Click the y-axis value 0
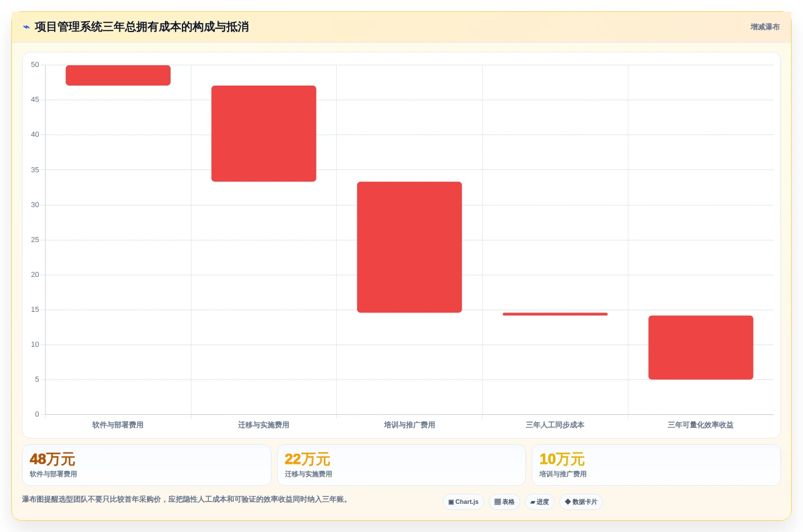The height and width of the screenshot is (532, 803). point(37,414)
